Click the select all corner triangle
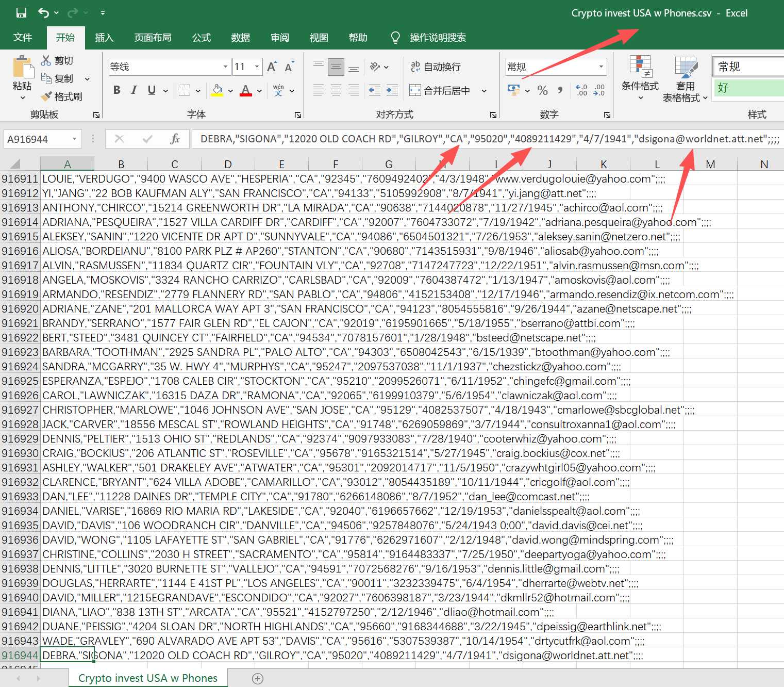 (15, 164)
